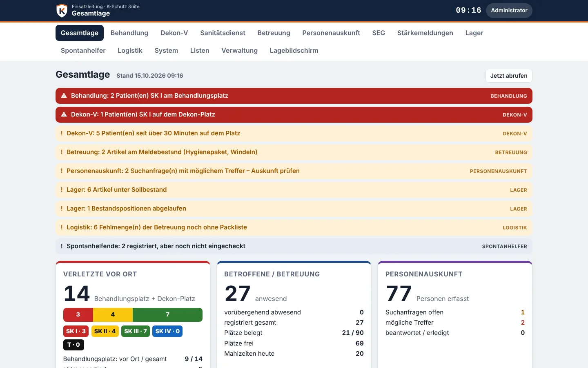
Task: Open Lager alert for 6 Artikel unter Sollbestand
Action: click(294, 190)
